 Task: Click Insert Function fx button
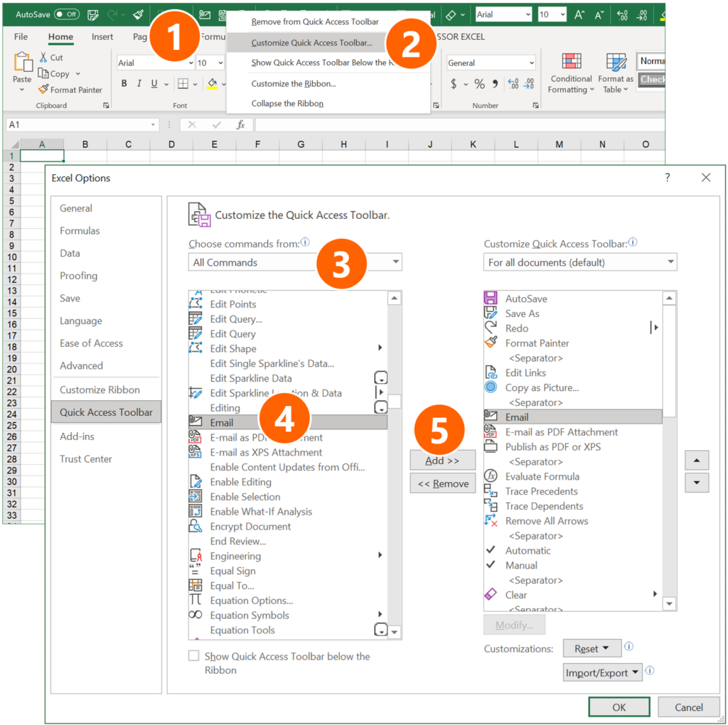coord(240,124)
